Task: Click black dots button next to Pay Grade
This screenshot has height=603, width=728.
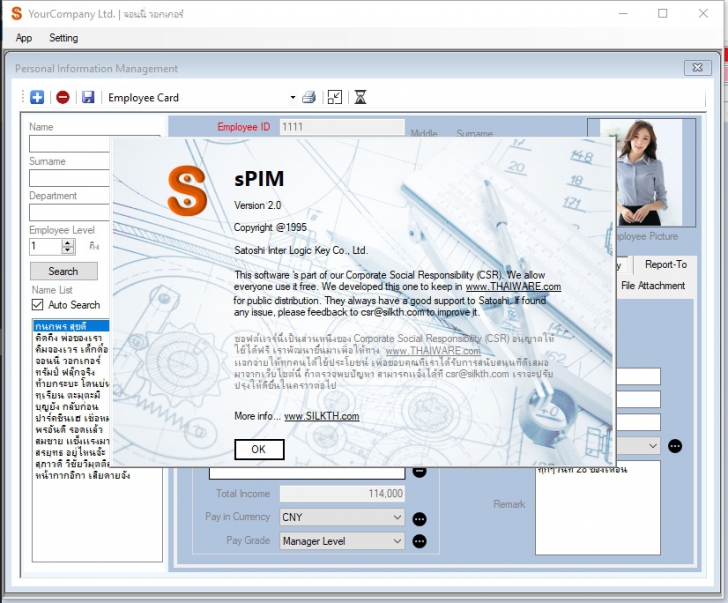Action: pyautogui.click(x=419, y=541)
